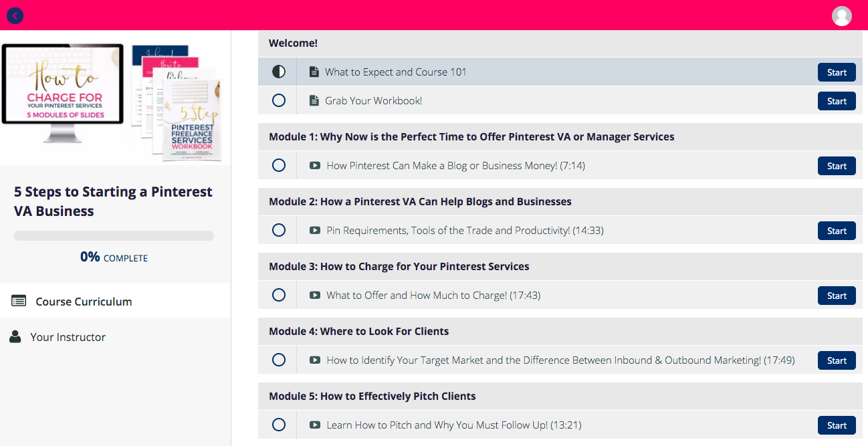The width and height of the screenshot is (868, 446).
Task: Click the course progress bar
Action: pyautogui.click(x=114, y=235)
